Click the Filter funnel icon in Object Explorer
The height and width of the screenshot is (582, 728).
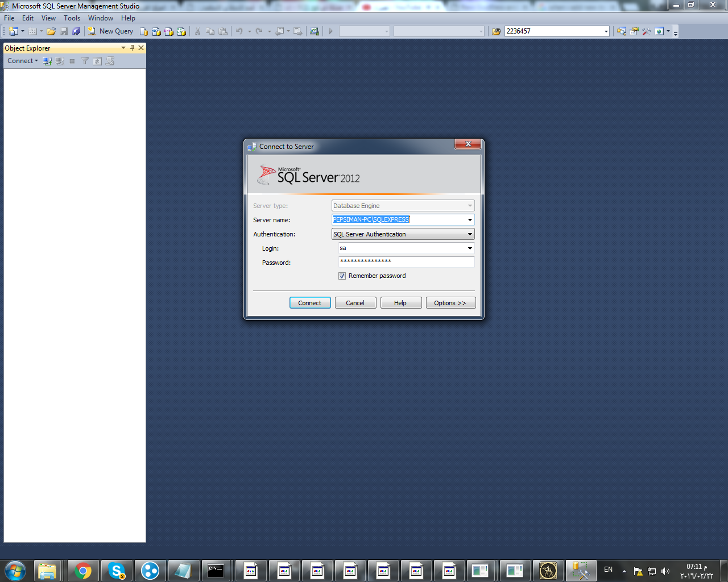85,61
